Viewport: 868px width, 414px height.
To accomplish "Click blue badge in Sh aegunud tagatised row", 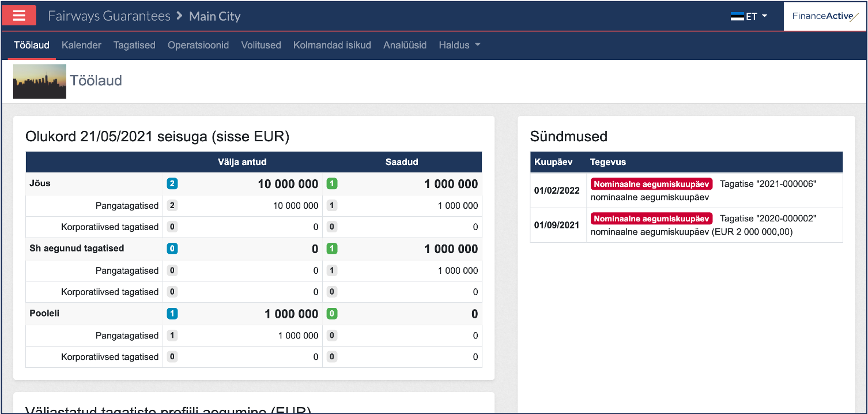I will (x=172, y=249).
